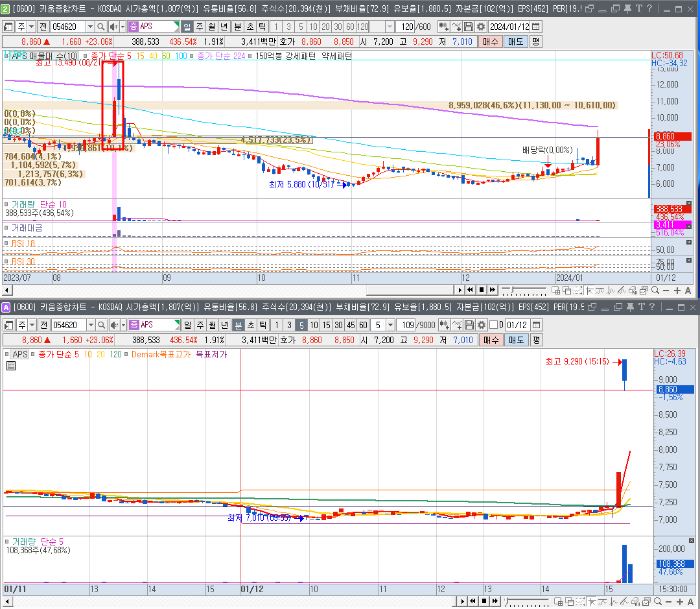Click the 2024/01/12 date field in top window
The width and height of the screenshot is (700, 609).
[x=509, y=27]
